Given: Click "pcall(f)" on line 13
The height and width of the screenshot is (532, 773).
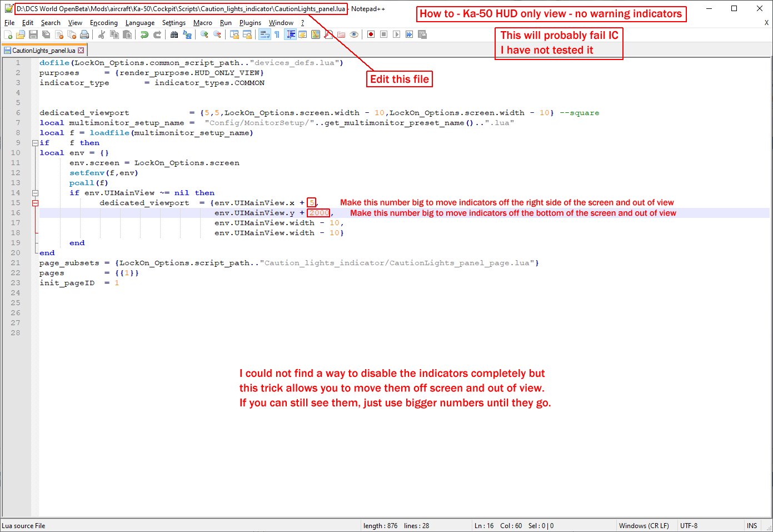Looking at the screenshot, I should (x=89, y=183).
